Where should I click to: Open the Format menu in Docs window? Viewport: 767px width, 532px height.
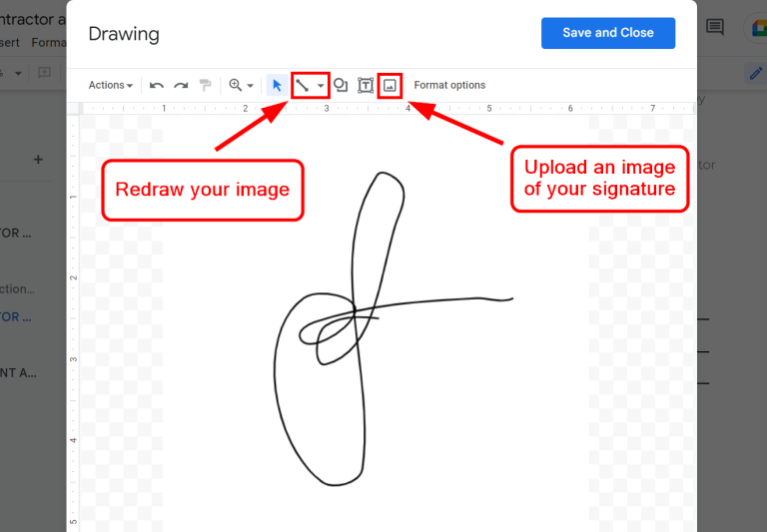[48, 43]
